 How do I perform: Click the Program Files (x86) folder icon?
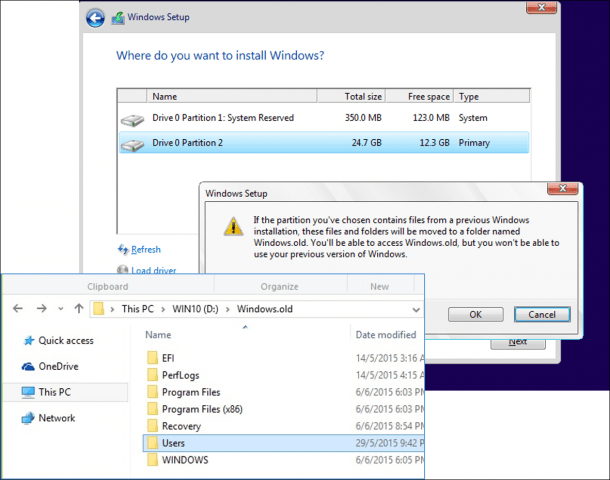(x=152, y=409)
